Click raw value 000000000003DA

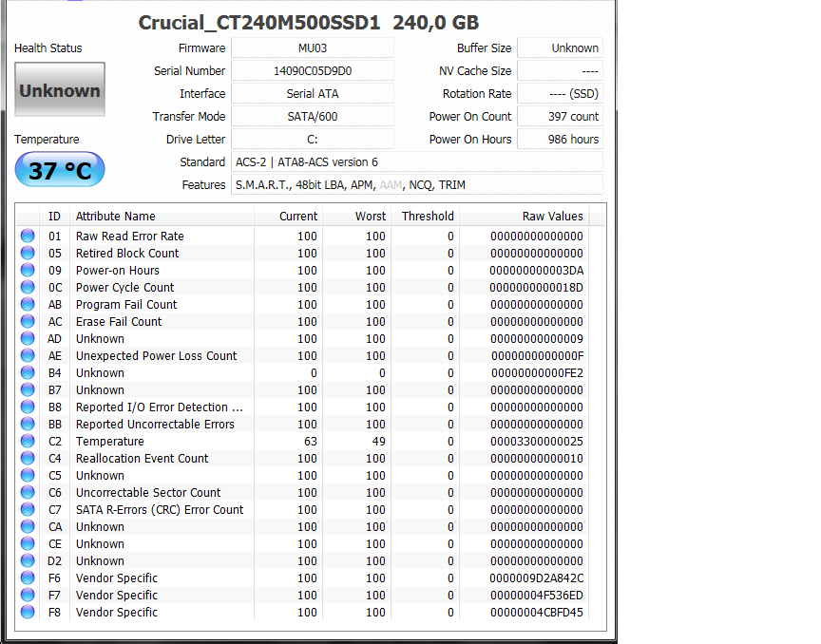(x=536, y=270)
